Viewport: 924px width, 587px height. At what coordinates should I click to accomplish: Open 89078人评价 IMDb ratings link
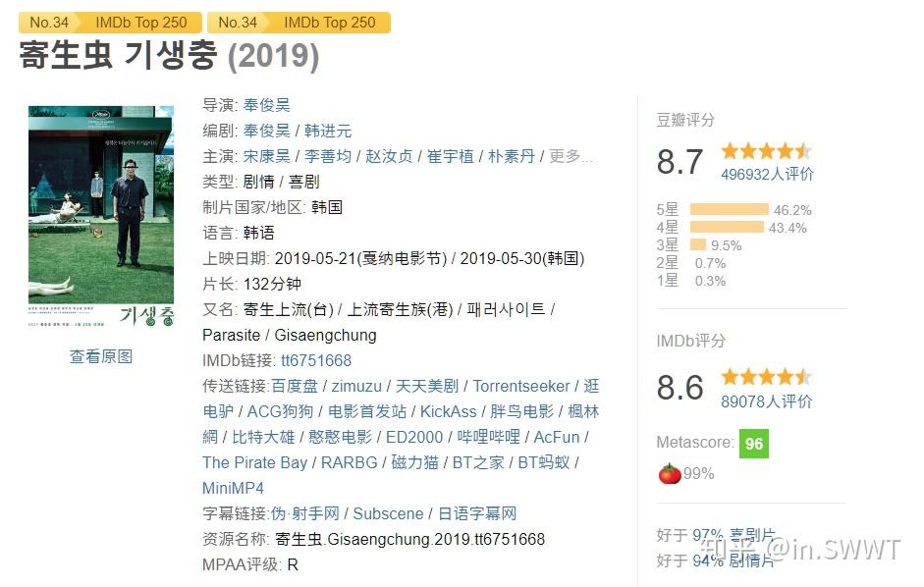pyautogui.click(x=767, y=401)
